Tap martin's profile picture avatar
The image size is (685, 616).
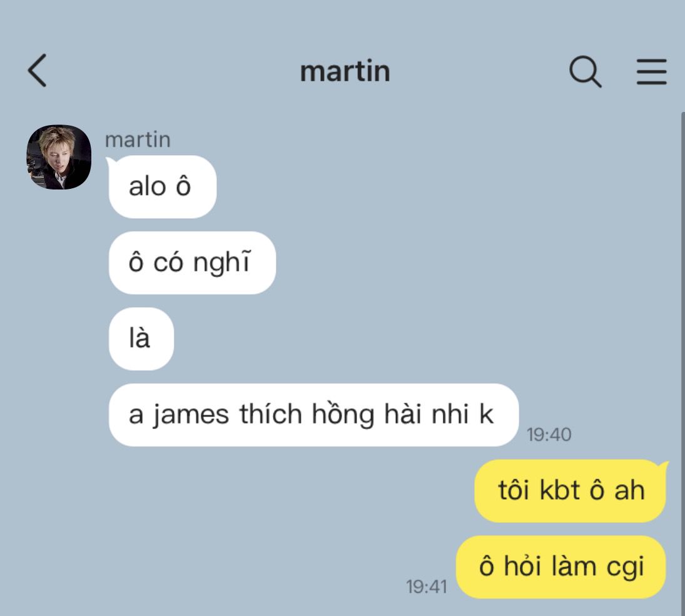tap(59, 157)
